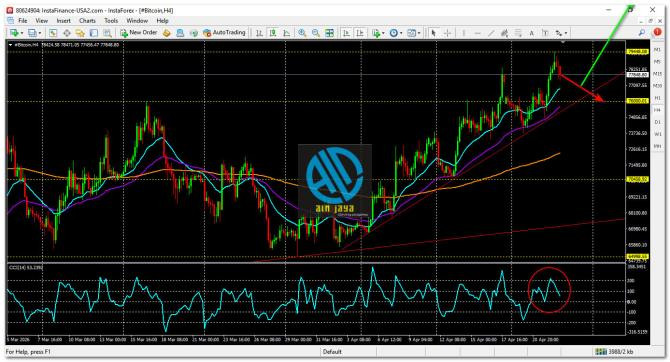
Task: Switch chart to Line Chart style
Action: [x=286, y=32]
